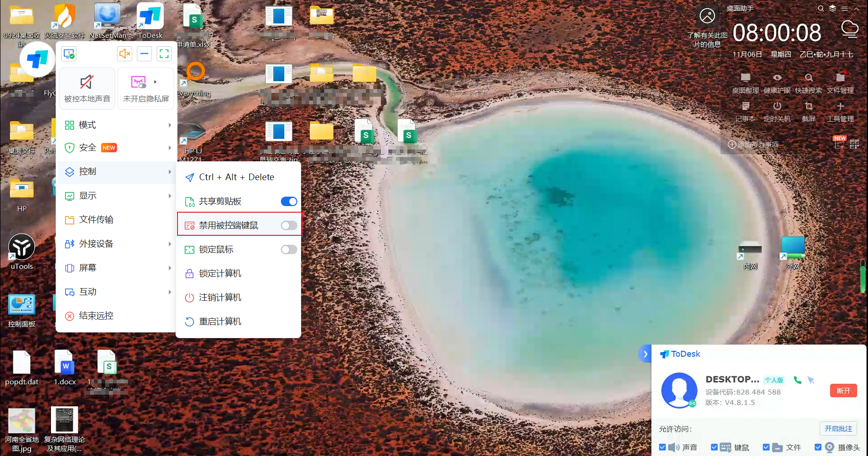Image resolution: width=868 pixels, height=456 pixels.
Task: Click 结束远控 to end remote session
Action: 117,316
